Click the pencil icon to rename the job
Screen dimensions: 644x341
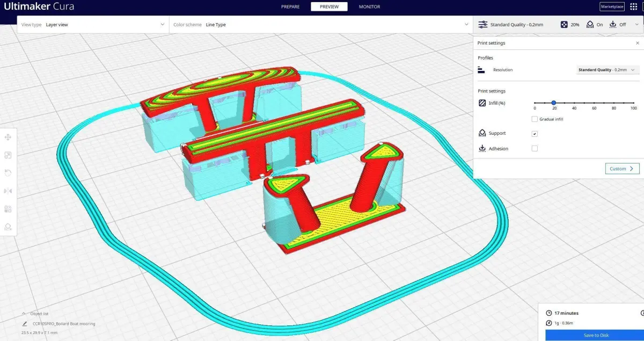[25, 324]
